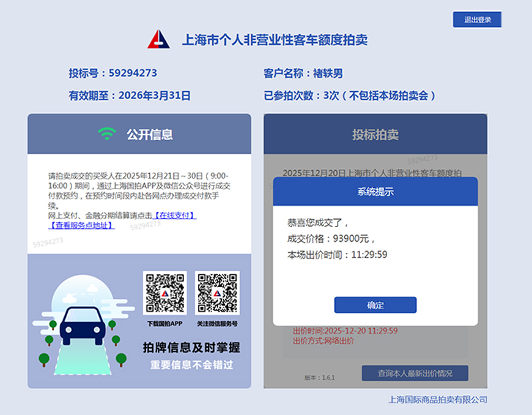Screen dimensions: 532x415
Task: Click the 投标号 59294273 text
Action: [113, 73]
